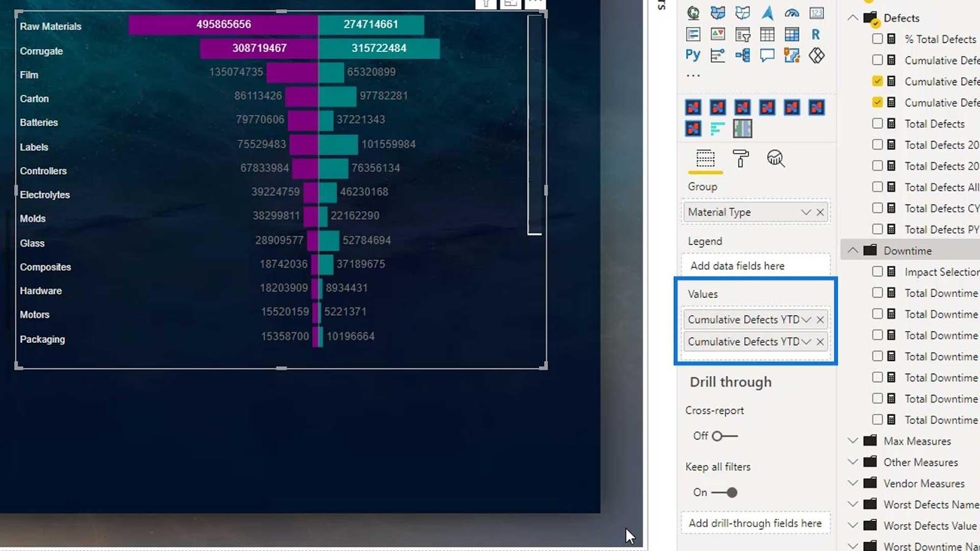Select the Downtime folder name
The width and height of the screenshot is (980, 551).
click(907, 250)
